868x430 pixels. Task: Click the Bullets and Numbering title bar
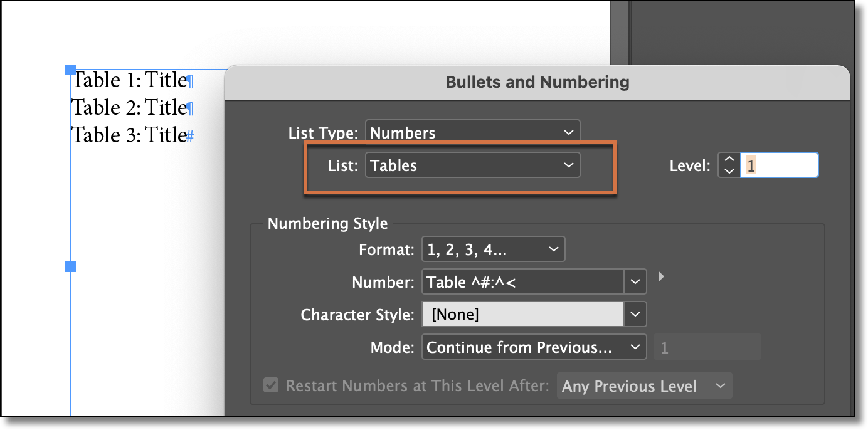click(x=537, y=82)
